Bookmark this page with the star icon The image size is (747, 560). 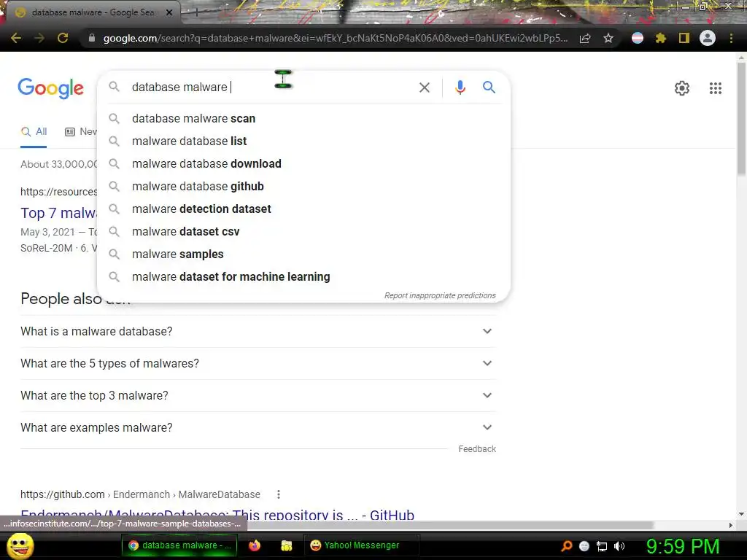pyautogui.click(x=608, y=38)
